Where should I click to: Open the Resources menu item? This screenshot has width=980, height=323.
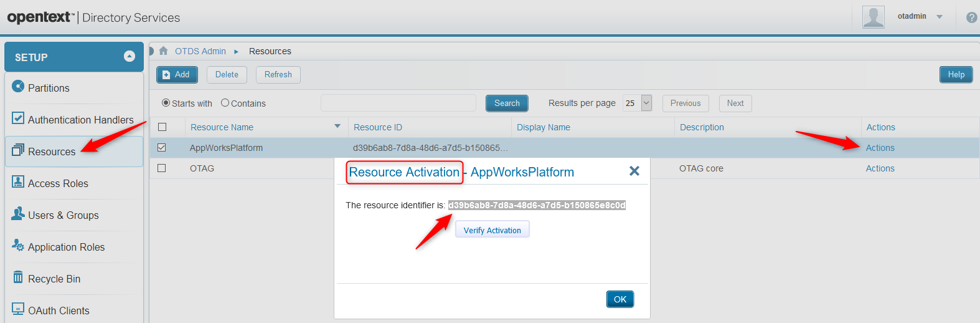click(52, 152)
